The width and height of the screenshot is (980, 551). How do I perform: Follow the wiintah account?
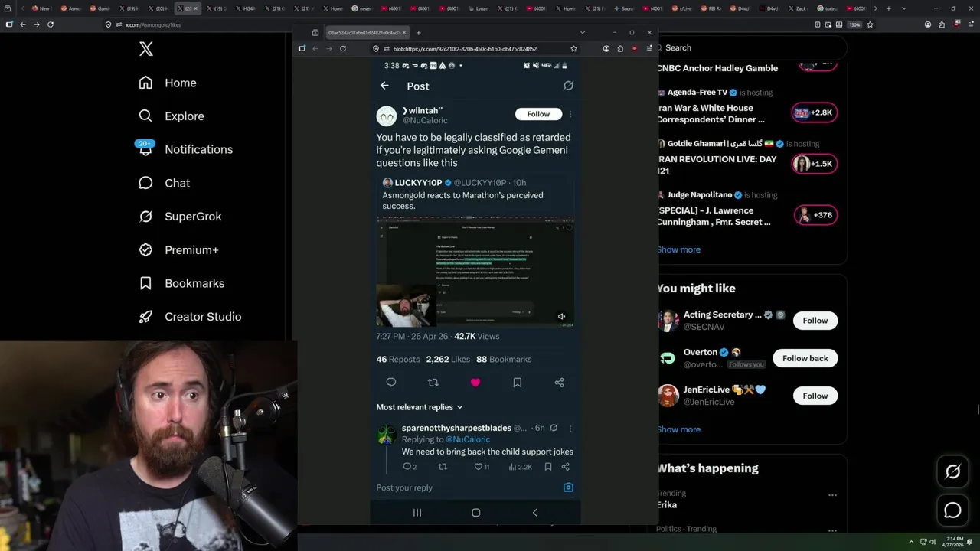point(538,114)
